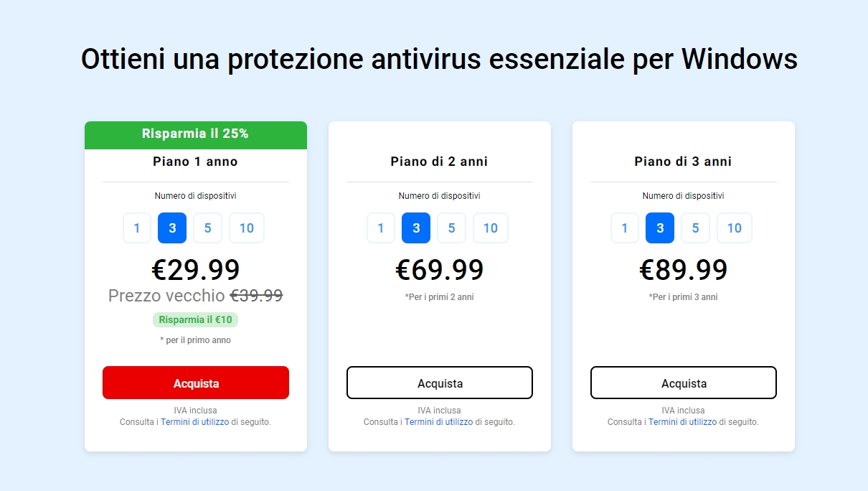Select 5 devices in 2-year plan
This screenshot has height=491, width=868.
click(x=451, y=228)
